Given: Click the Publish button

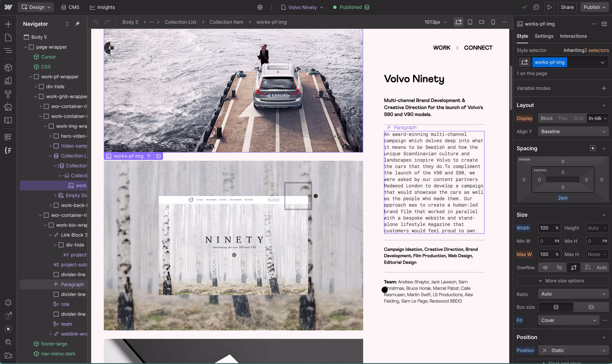Looking at the screenshot, I should (594, 7).
